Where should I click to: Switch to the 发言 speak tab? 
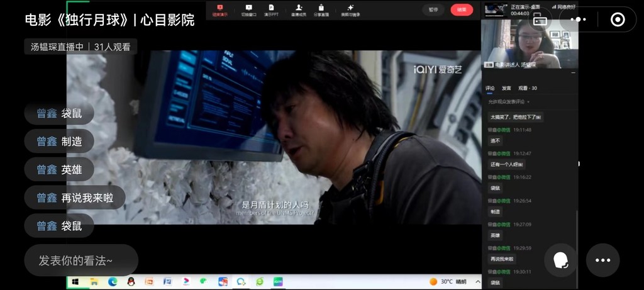[506, 88]
